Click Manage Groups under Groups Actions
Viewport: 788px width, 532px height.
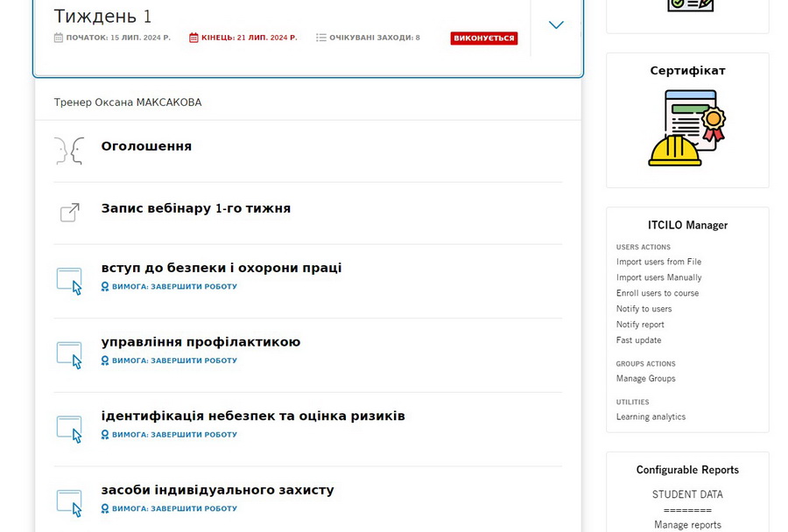pyautogui.click(x=645, y=379)
